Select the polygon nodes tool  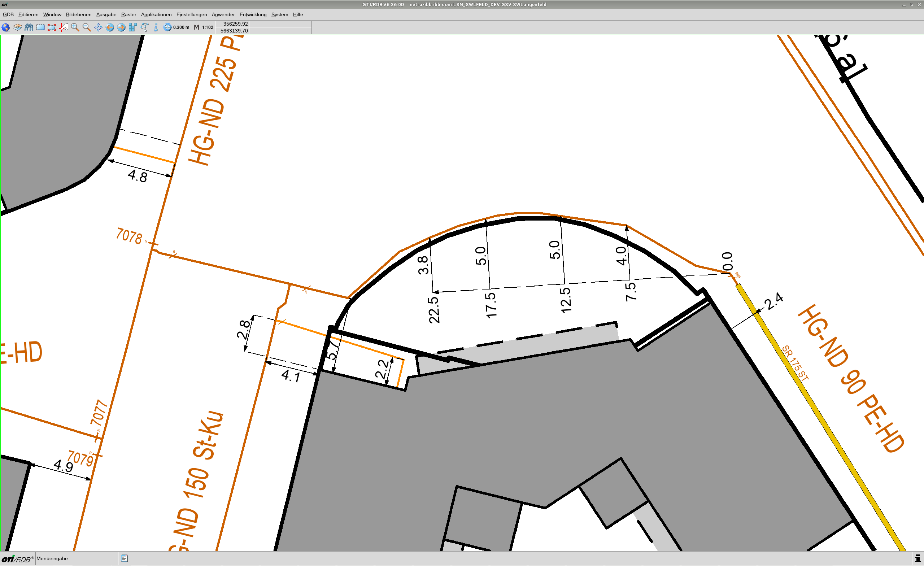144,27
